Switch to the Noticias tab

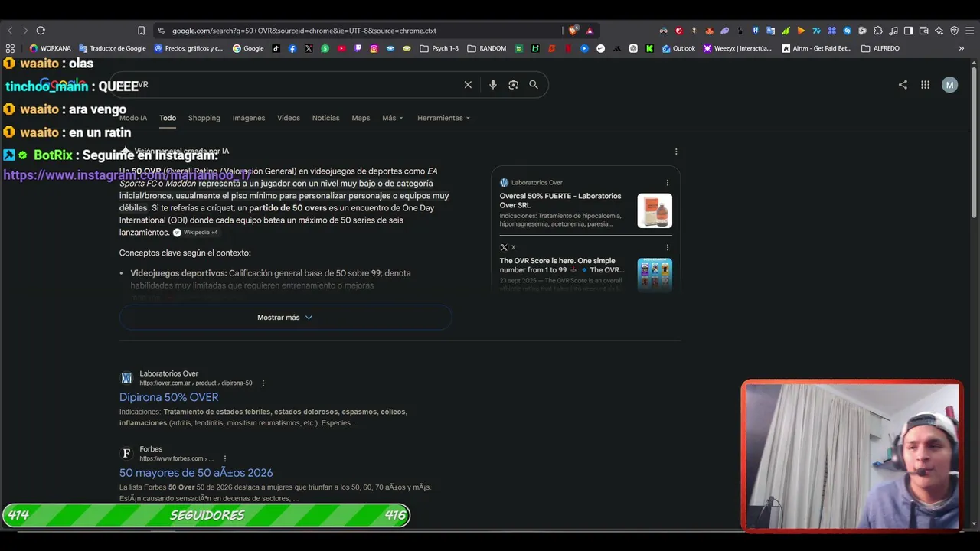click(326, 118)
